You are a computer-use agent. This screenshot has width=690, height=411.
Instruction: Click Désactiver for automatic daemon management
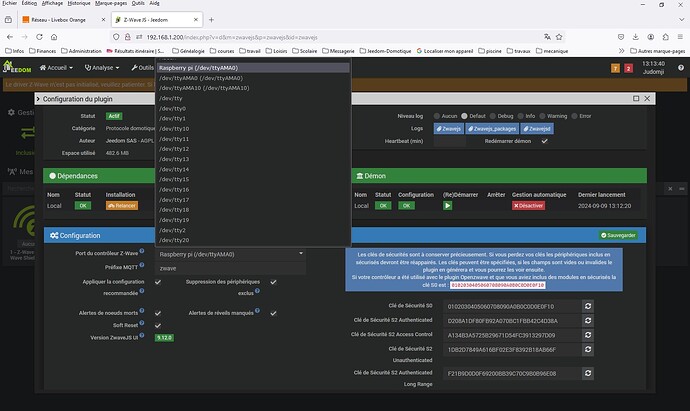(x=528, y=206)
